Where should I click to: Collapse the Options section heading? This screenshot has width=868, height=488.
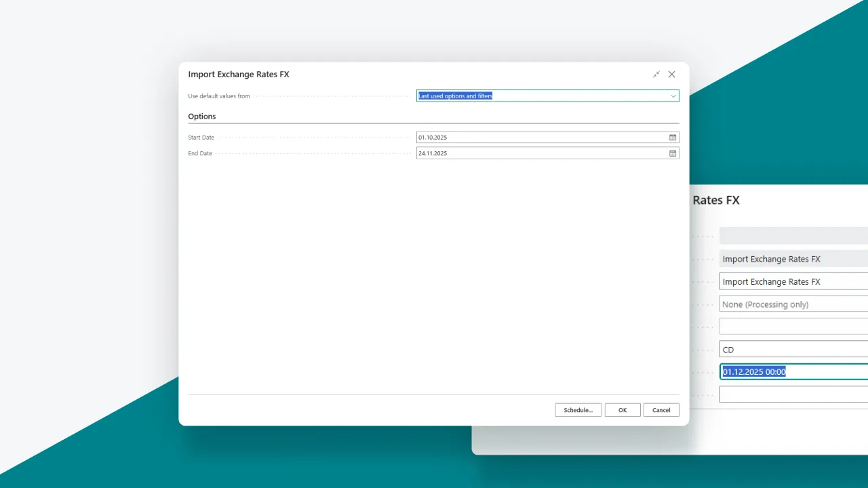[x=202, y=117]
